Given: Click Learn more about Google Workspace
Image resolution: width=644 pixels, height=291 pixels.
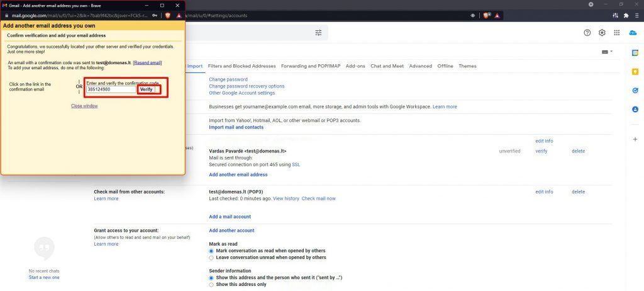Looking at the screenshot, I should (445, 106).
